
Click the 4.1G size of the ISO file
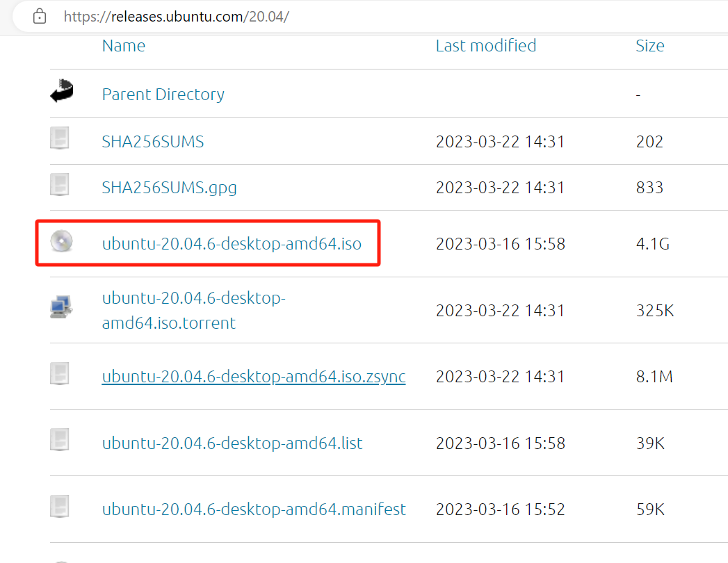pos(653,244)
